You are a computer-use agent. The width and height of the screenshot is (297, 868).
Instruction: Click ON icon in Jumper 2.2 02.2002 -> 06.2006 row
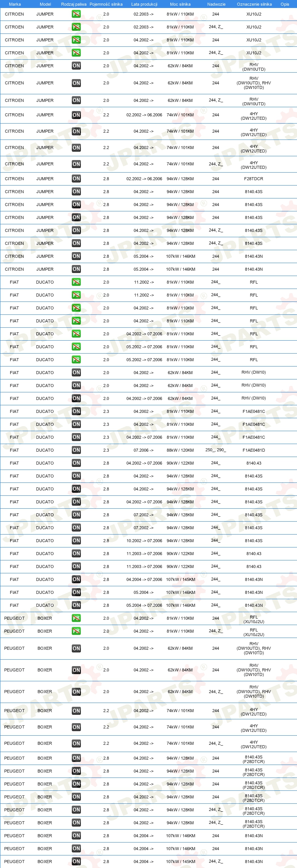(76, 115)
